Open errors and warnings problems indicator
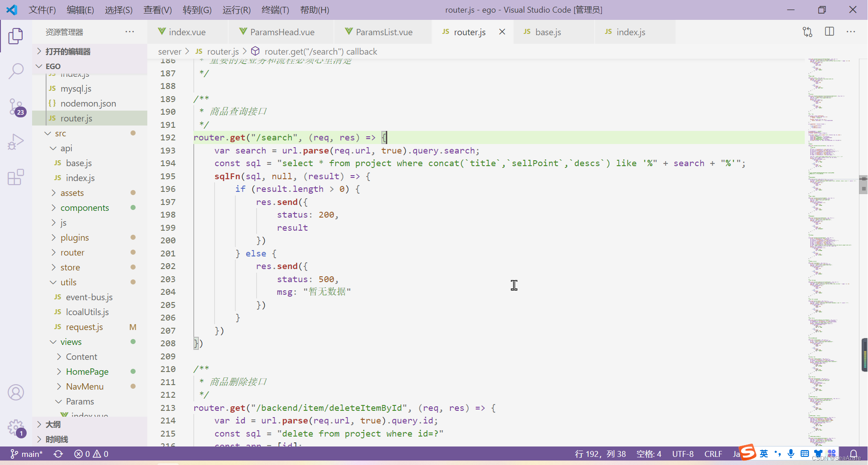Image resolution: width=868 pixels, height=465 pixels. point(91,454)
